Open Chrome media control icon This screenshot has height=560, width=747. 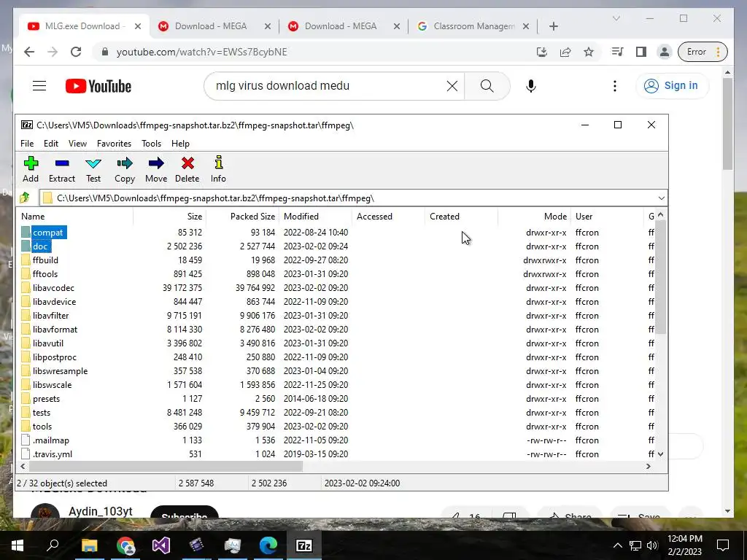pyautogui.click(x=617, y=52)
